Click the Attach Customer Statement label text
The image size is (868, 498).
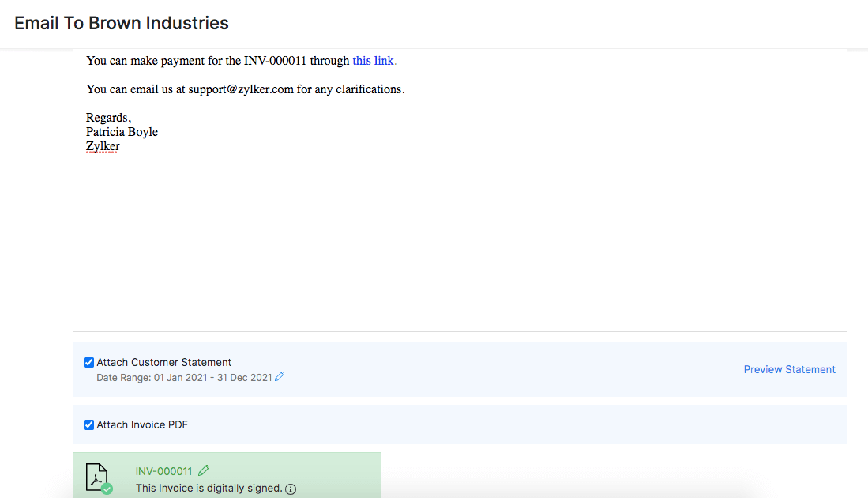163,363
